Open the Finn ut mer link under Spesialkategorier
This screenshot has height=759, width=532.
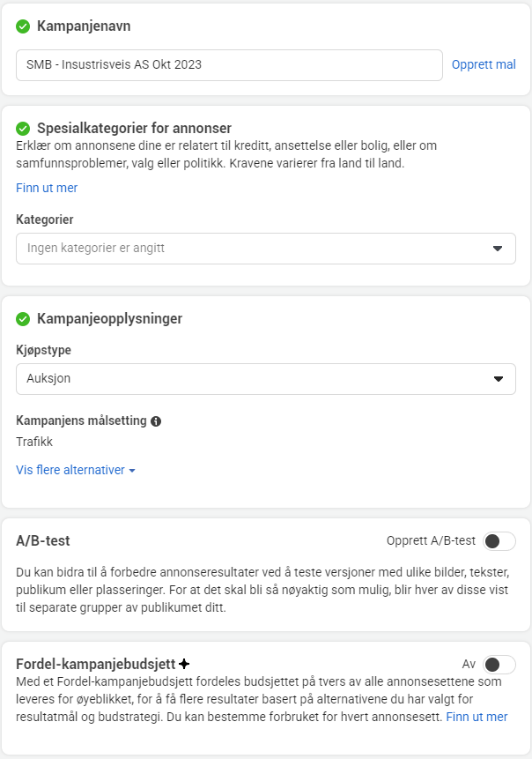(47, 188)
